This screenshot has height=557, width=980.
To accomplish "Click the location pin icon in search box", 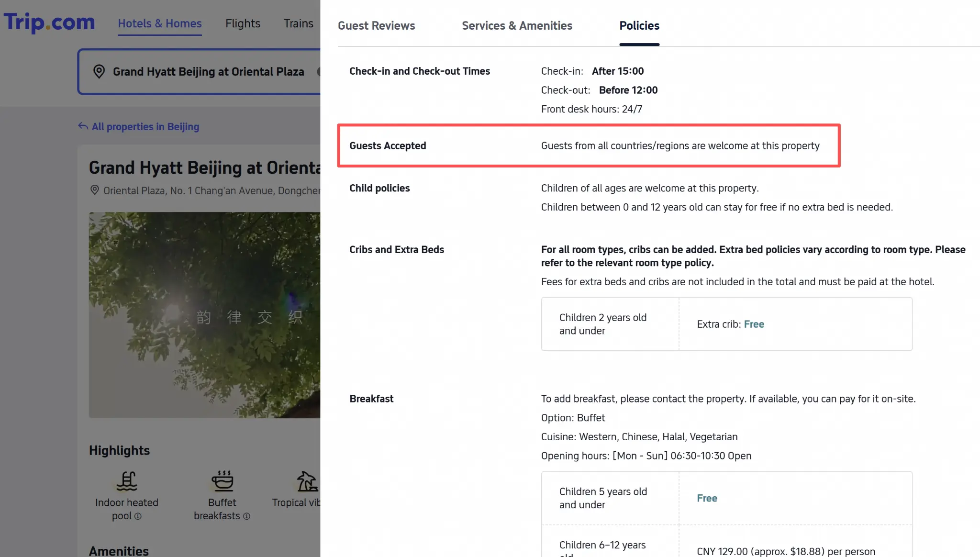I will click(x=99, y=71).
